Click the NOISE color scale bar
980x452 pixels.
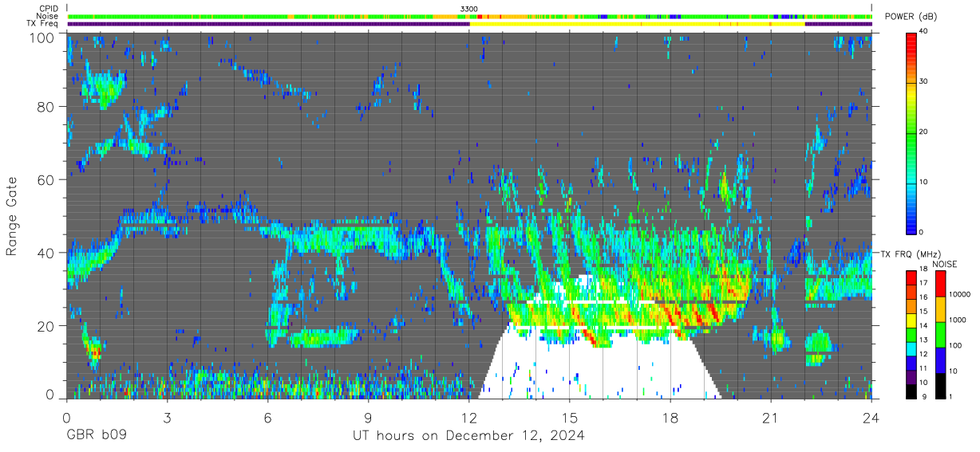939,333
